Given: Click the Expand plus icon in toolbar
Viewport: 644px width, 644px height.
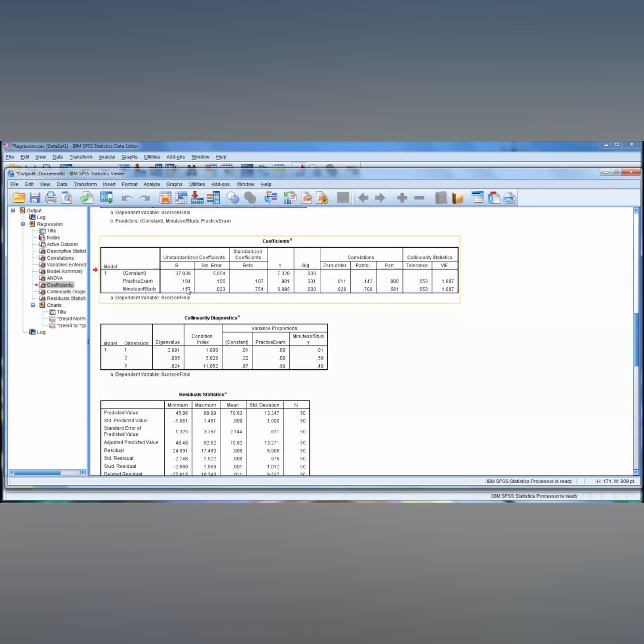Looking at the screenshot, I should pos(402,198).
